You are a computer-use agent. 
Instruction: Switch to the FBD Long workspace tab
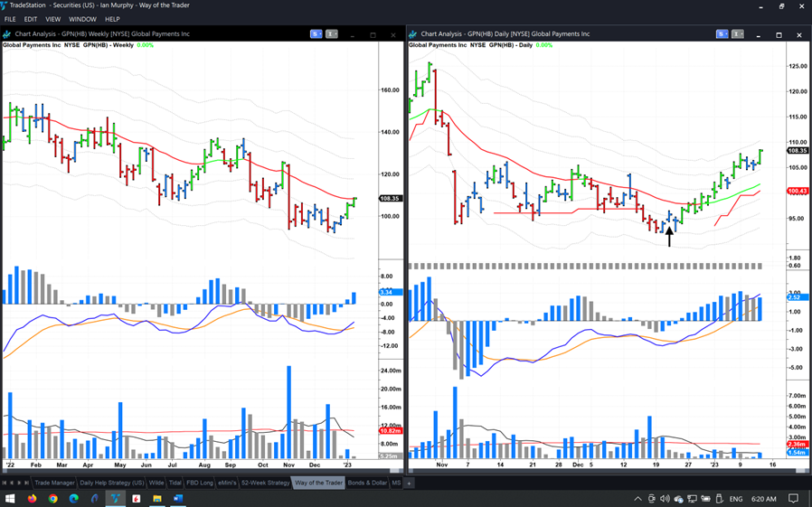(199, 483)
